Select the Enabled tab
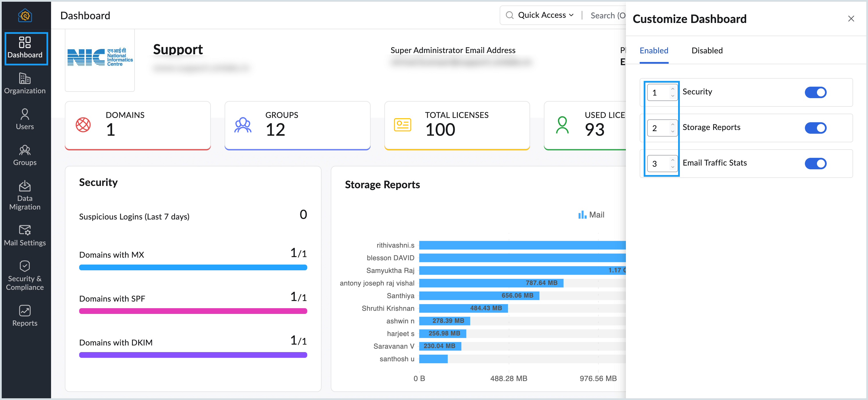Screen dimensions: 868x400 click(x=653, y=51)
